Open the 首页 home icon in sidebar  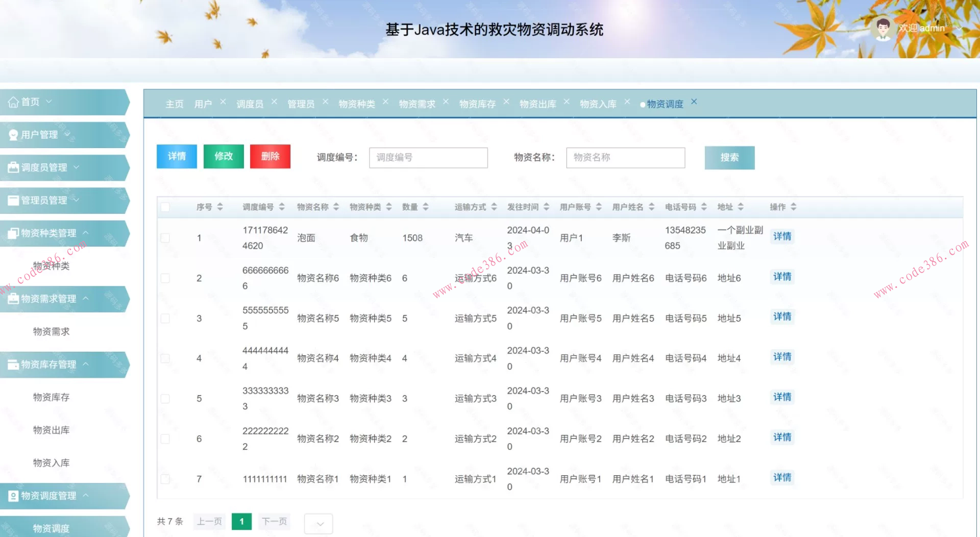click(x=14, y=102)
